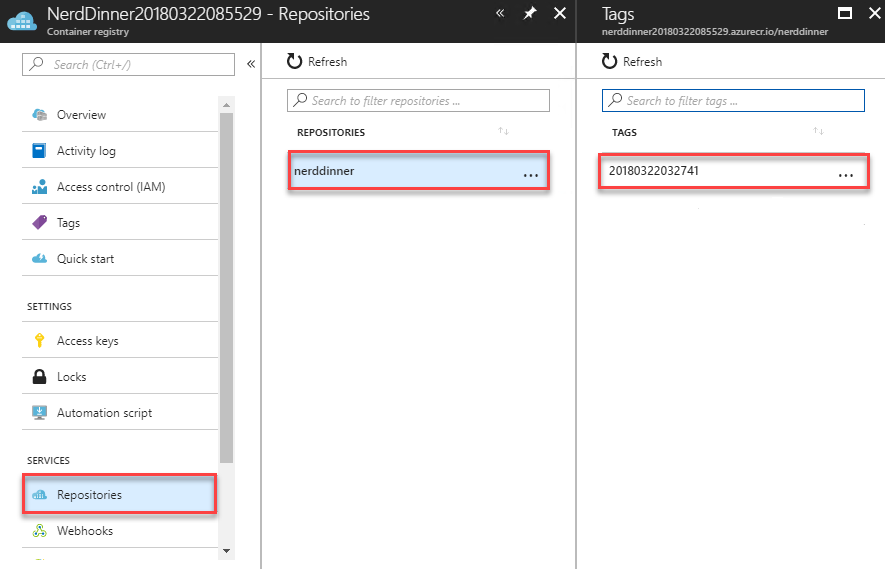The height and width of the screenshot is (569, 885).
Task: Click the Repositories cloud icon
Action: pyautogui.click(x=40, y=495)
